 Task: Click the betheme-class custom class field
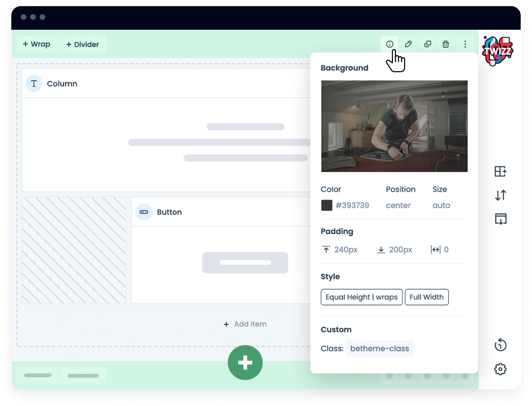click(379, 349)
